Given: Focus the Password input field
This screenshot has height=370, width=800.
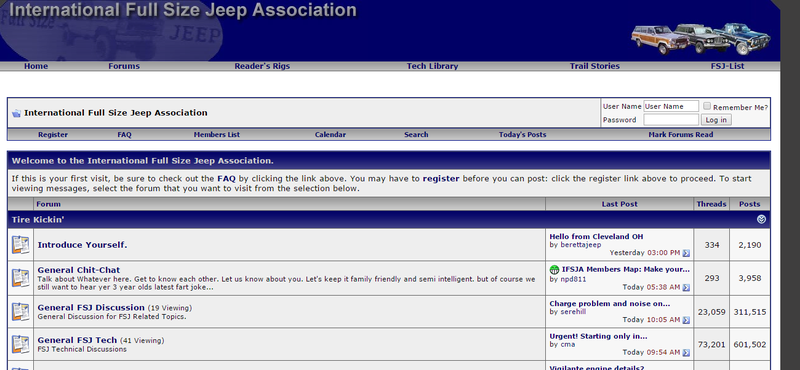Looking at the screenshot, I should [x=671, y=120].
